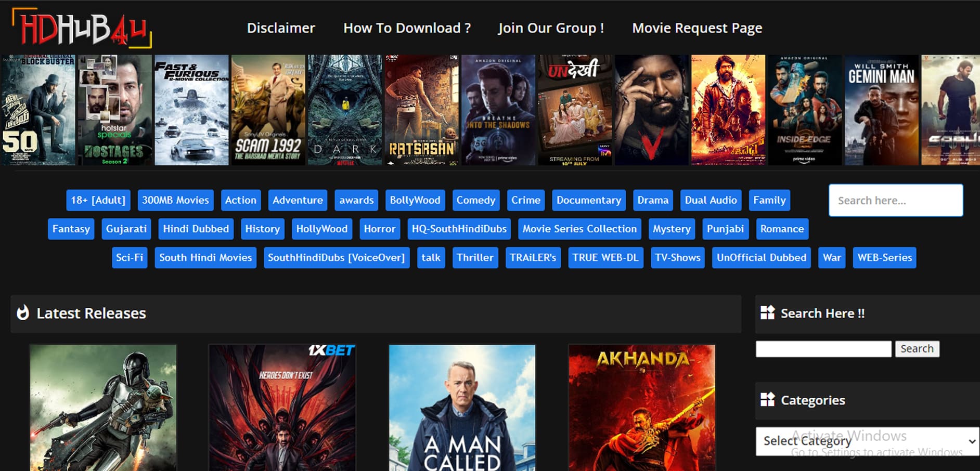
Task: Select the Action category tag
Action: (x=241, y=200)
